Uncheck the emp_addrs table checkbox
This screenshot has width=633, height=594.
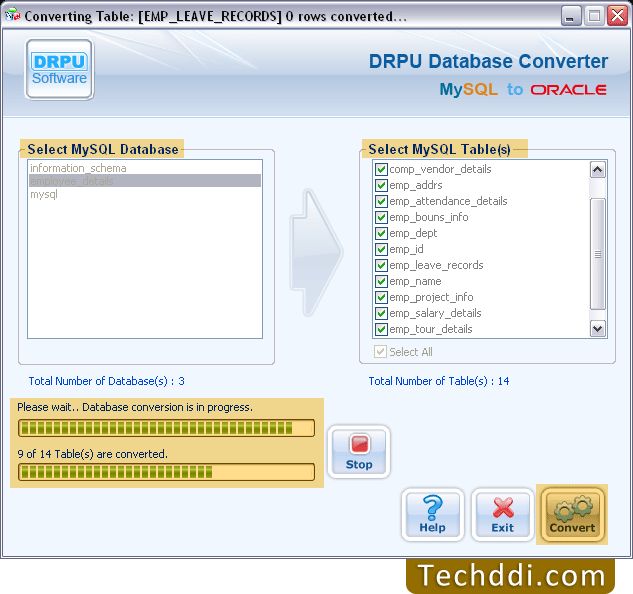381,185
